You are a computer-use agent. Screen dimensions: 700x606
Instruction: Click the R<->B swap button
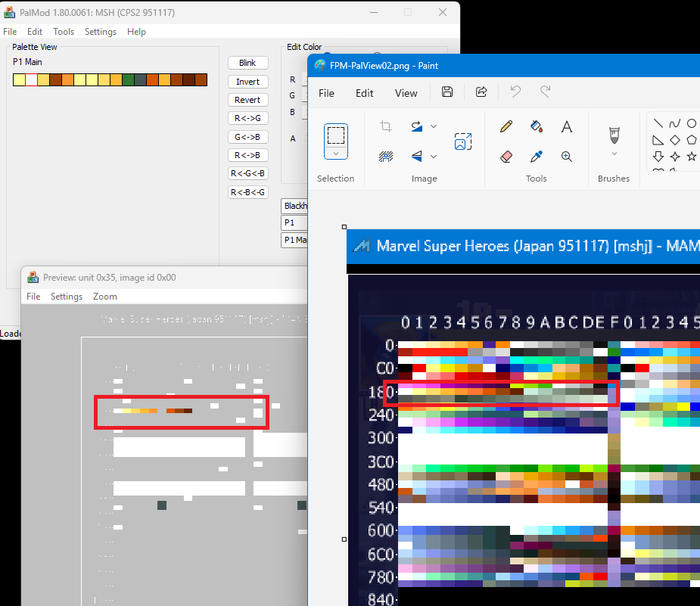point(247,155)
